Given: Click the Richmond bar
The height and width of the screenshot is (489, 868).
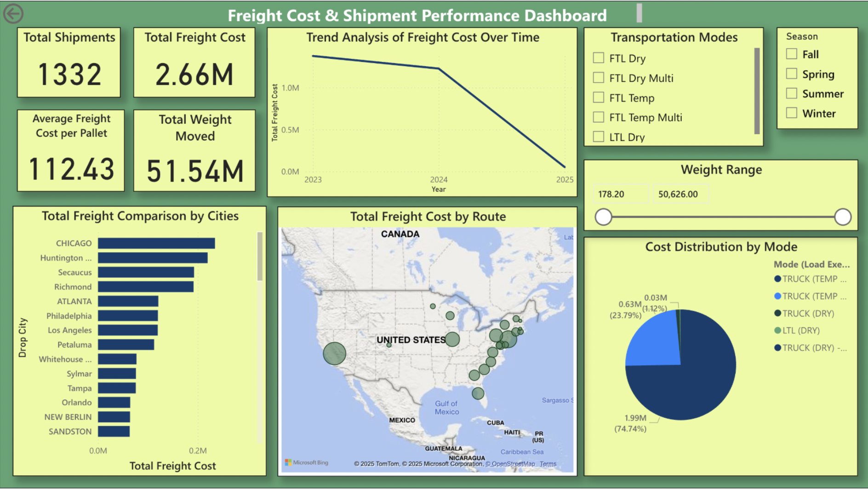Looking at the screenshot, I should click(146, 287).
